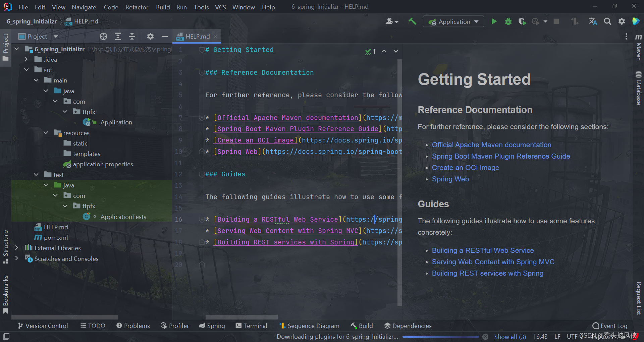644x342 pixels.
Task: Select ApplicationTests class in tree
Action: 123,217
